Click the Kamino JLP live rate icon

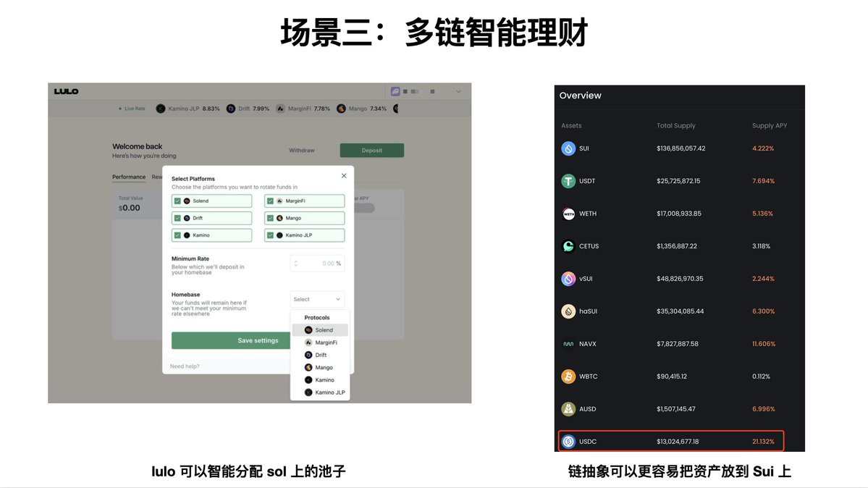(161, 109)
